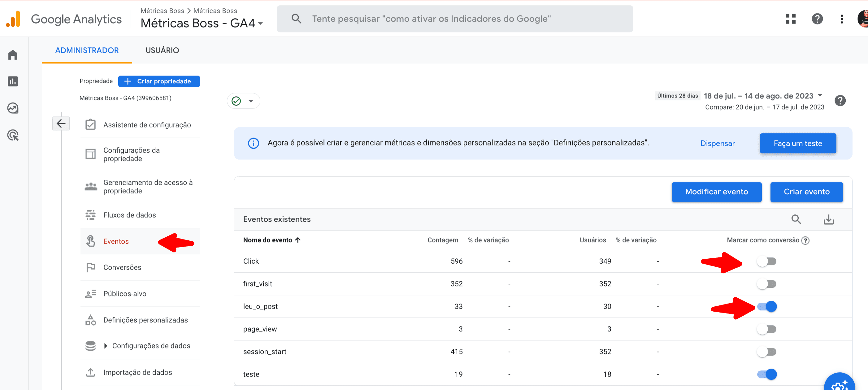
Task: Open the three-dot more options menu
Action: click(842, 19)
